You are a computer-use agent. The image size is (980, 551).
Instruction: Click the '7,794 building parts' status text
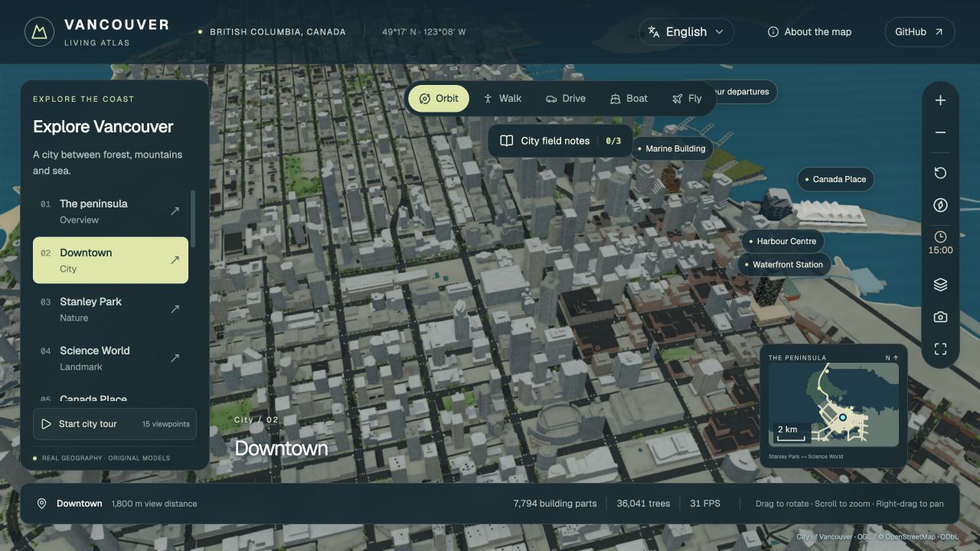click(x=554, y=504)
